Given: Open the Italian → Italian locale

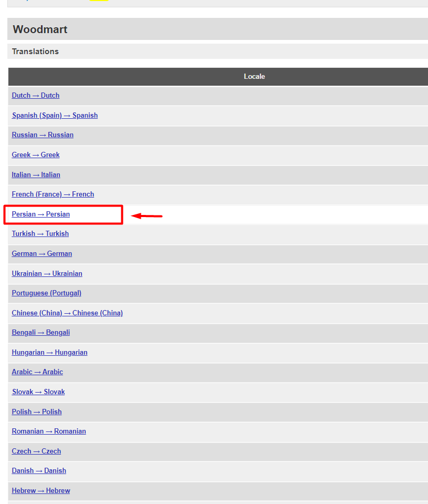Looking at the screenshot, I should pos(36,175).
